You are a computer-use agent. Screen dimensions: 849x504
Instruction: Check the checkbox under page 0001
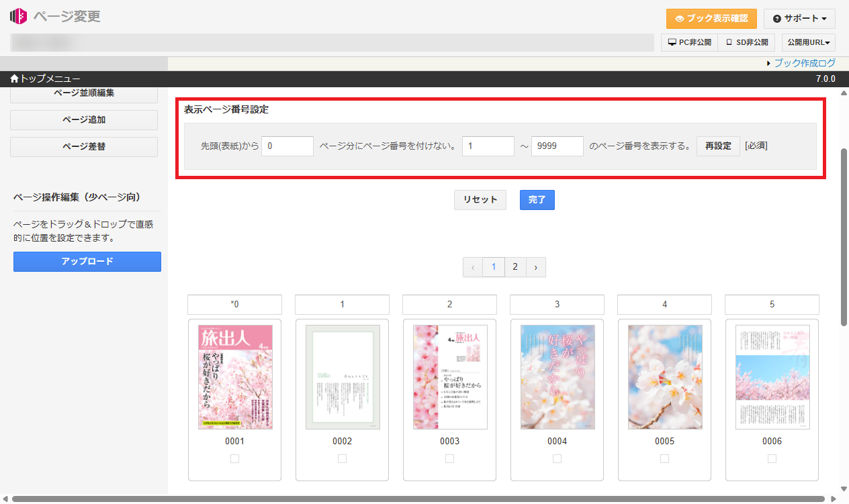pos(234,458)
